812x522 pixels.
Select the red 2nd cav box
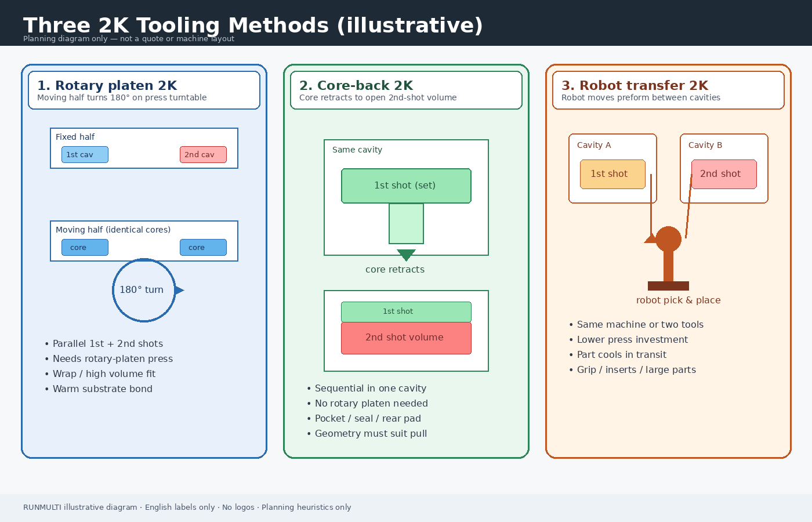pos(203,155)
